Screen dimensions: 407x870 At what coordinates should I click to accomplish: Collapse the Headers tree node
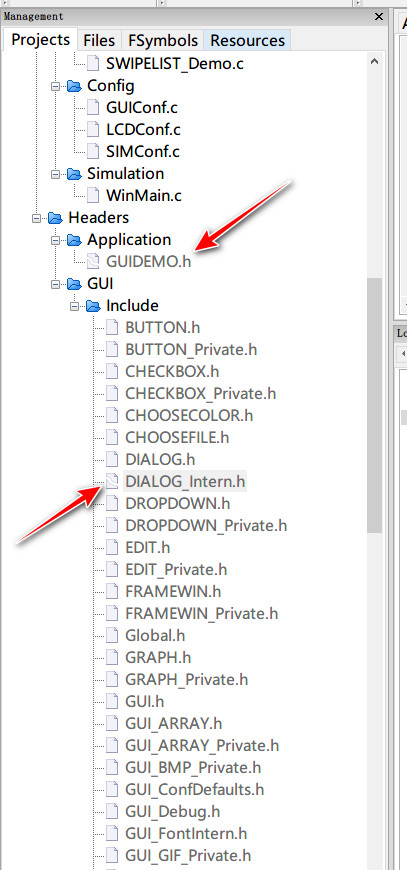pos(37,218)
